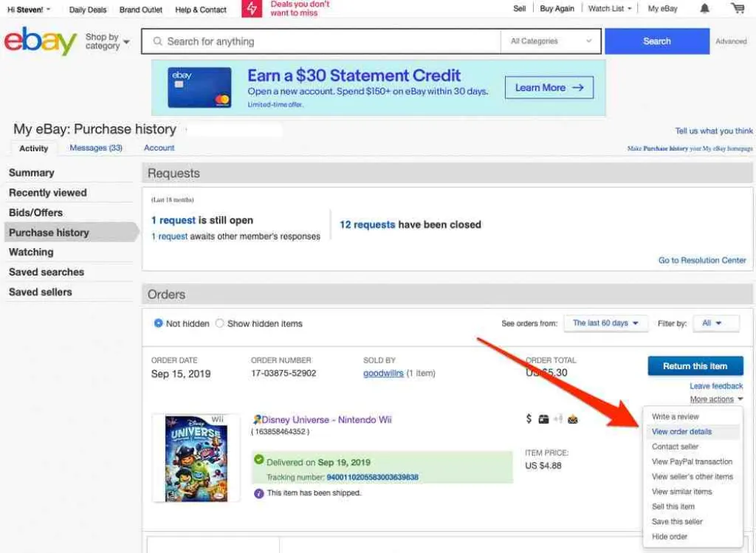756x553 pixels.
Task: Open the Daily Deals link
Action: [88, 9]
